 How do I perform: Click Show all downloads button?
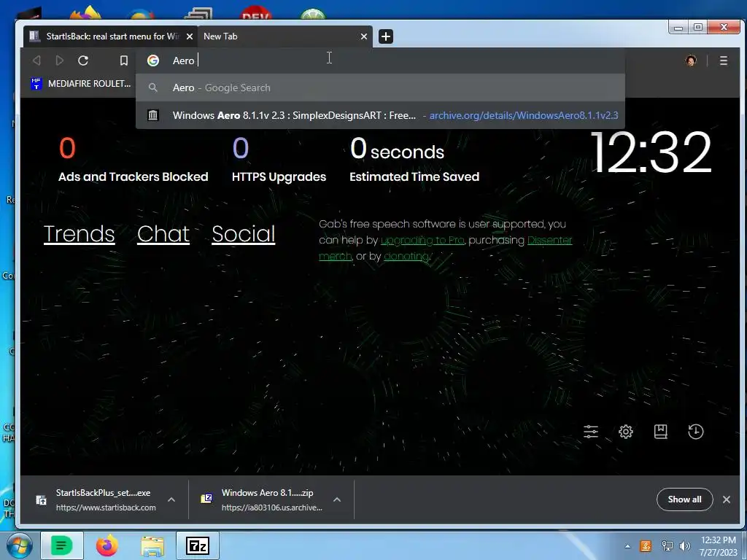pos(684,499)
